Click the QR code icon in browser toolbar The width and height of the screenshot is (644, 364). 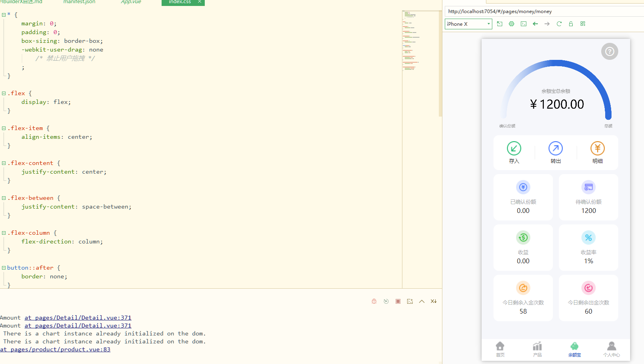(x=583, y=24)
